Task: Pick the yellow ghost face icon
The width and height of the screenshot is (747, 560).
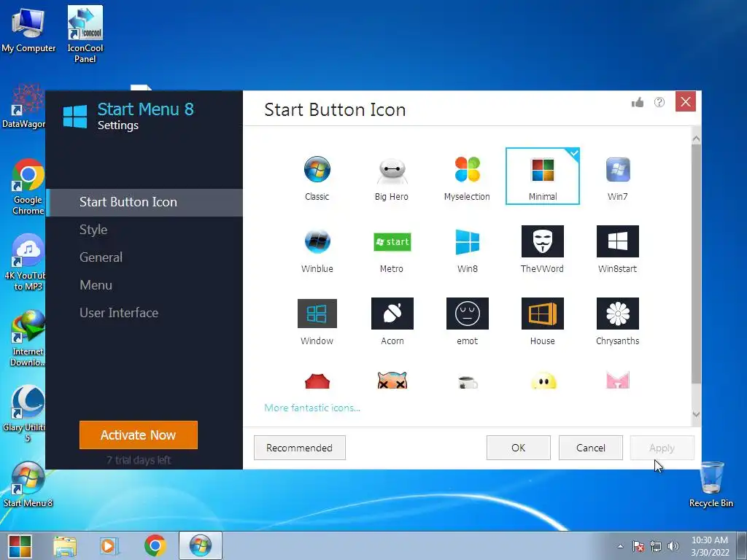Action: (543, 381)
